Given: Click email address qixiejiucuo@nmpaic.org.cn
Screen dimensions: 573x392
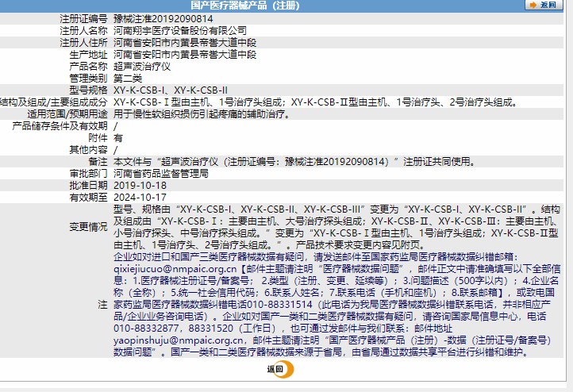Looking at the screenshot, I should click(x=175, y=269).
